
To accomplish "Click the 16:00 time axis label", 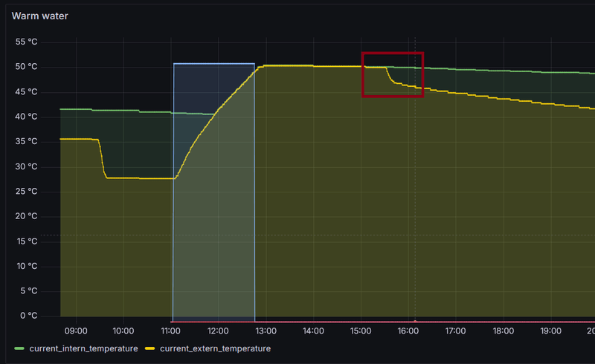I will [x=408, y=331].
